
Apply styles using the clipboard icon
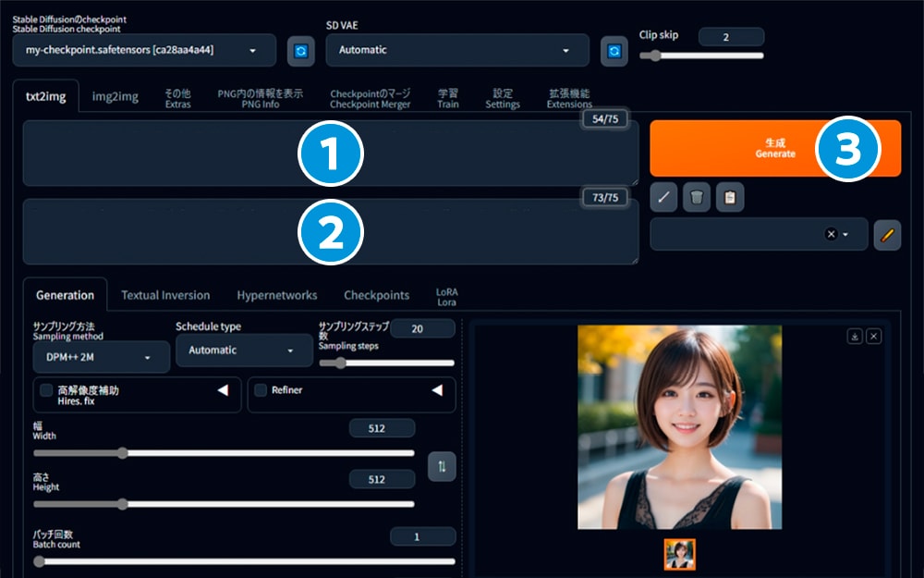tap(730, 197)
